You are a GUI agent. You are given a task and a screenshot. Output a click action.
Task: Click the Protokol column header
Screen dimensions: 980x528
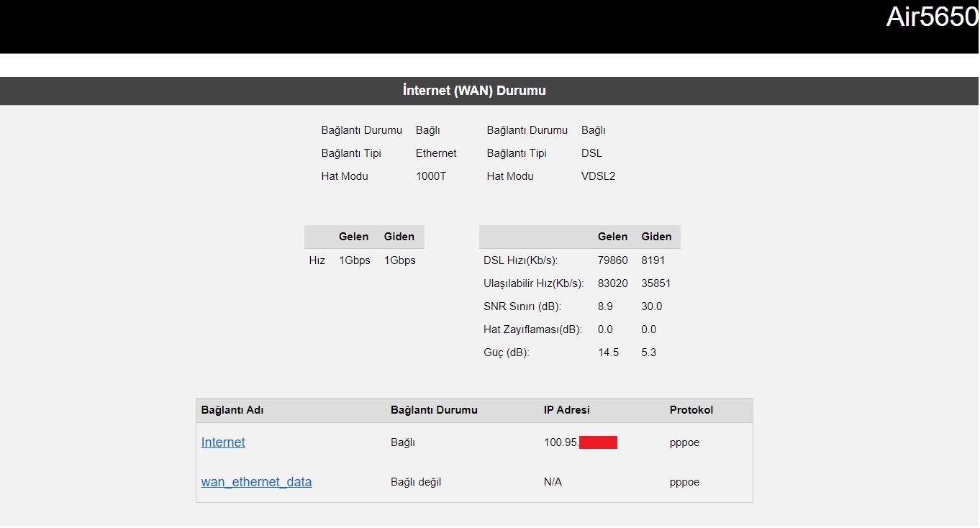(x=691, y=410)
